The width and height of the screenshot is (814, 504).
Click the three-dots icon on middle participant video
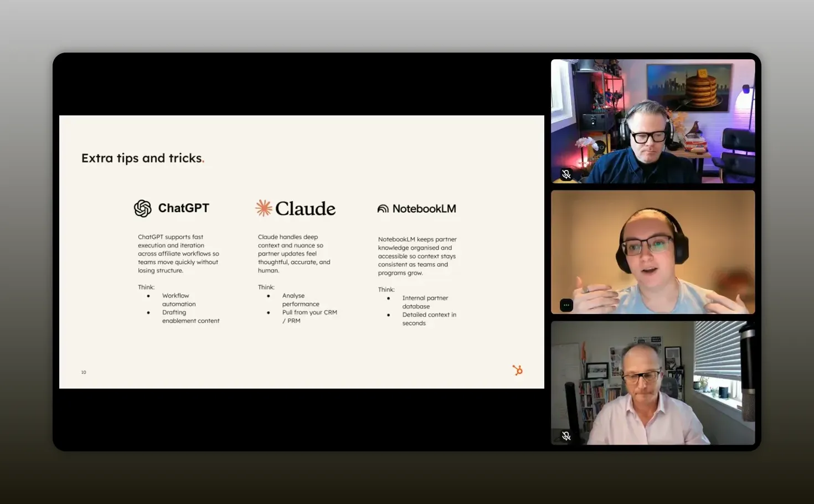[566, 305]
